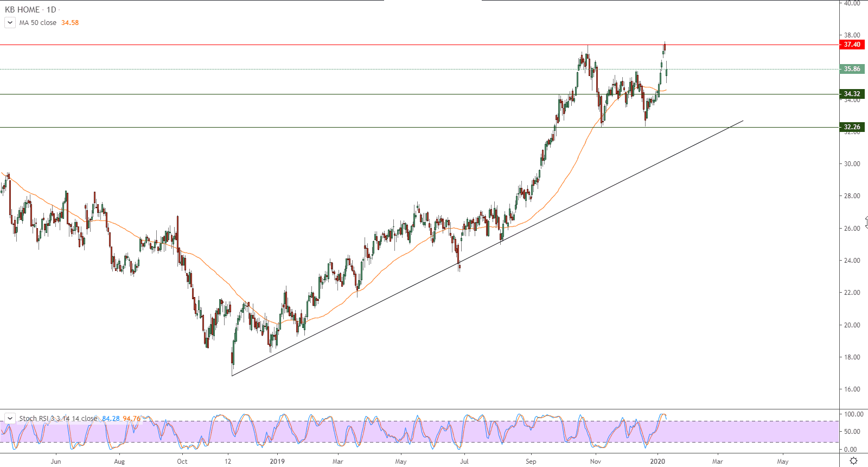Viewport: 868px width, 467px height.
Task: Click Stoch RSI value 84.28
Action: coord(111,418)
